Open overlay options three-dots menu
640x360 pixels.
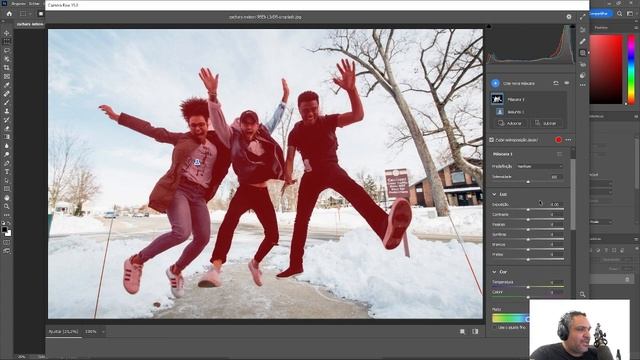[x=568, y=140]
